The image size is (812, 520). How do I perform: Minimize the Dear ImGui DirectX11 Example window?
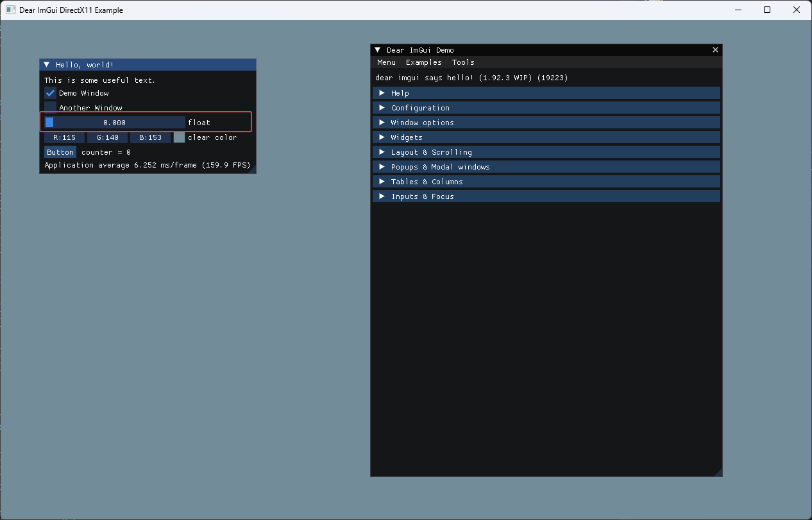point(738,10)
